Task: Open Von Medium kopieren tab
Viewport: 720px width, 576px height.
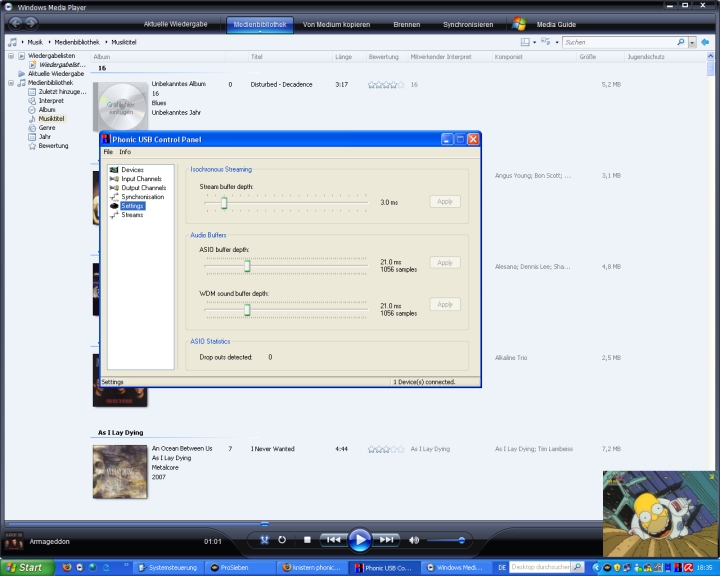Action: [337, 24]
